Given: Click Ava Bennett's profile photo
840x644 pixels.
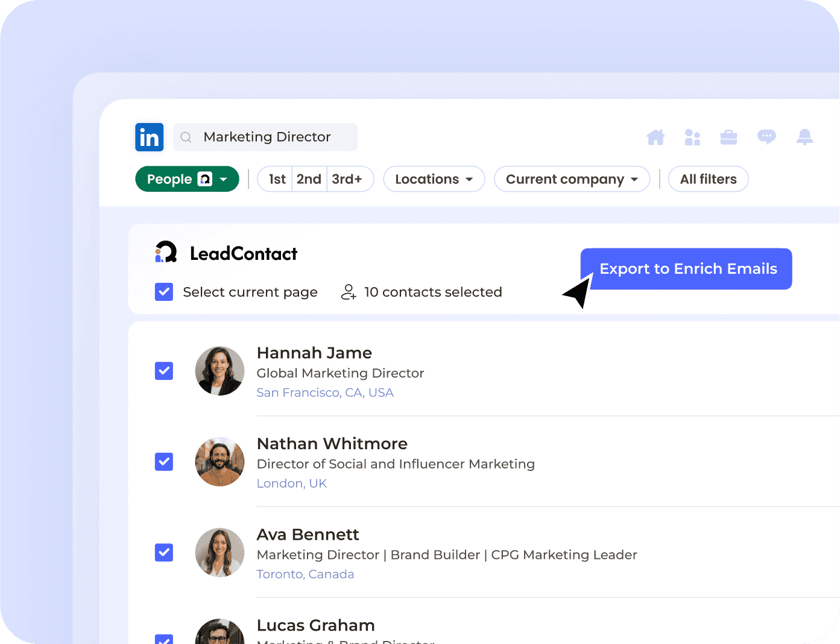Looking at the screenshot, I should (219, 552).
